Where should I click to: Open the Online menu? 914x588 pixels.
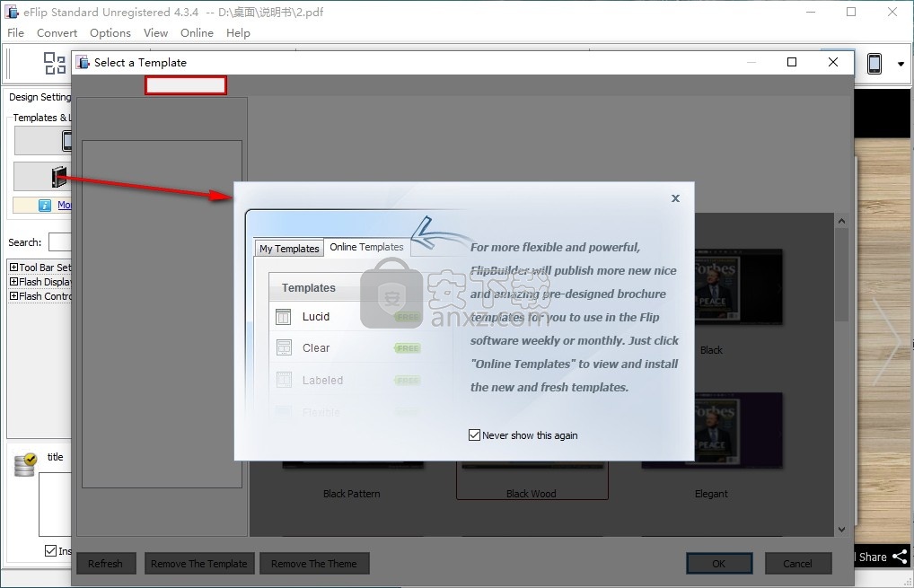[x=197, y=33]
